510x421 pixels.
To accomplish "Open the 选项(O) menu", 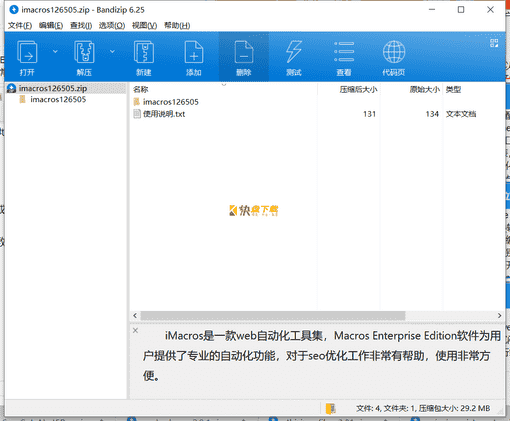I will click(112, 25).
